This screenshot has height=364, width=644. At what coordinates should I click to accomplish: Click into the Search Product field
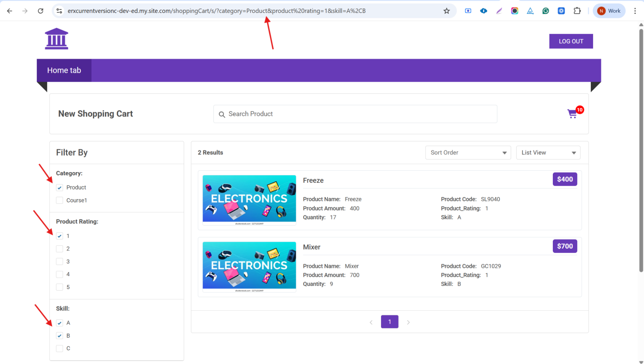tap(355, 114)
